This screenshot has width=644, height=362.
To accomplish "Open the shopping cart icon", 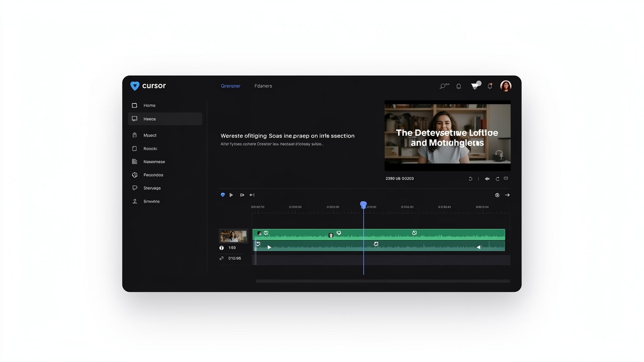I will 475,86.
